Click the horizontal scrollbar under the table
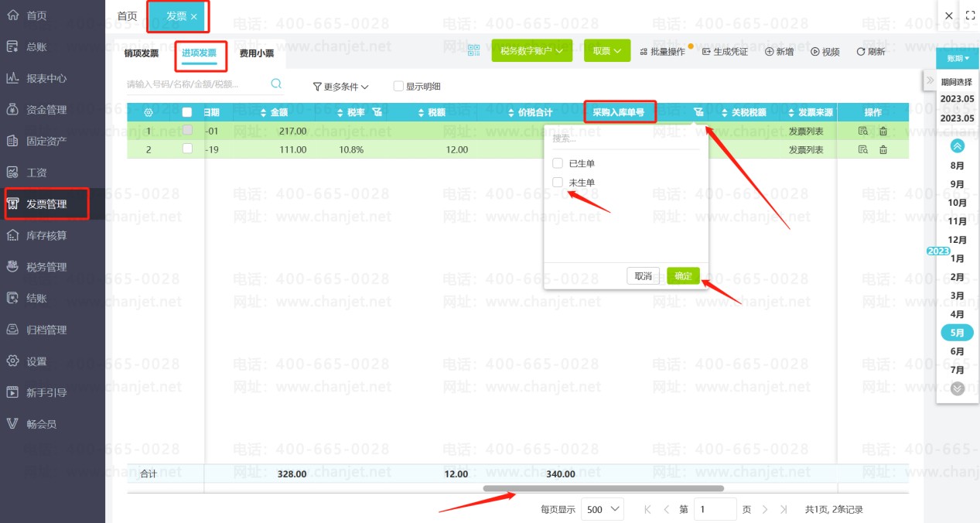This screenshot has width=980, height=523. pyautogui.click(x=603, y=488)
